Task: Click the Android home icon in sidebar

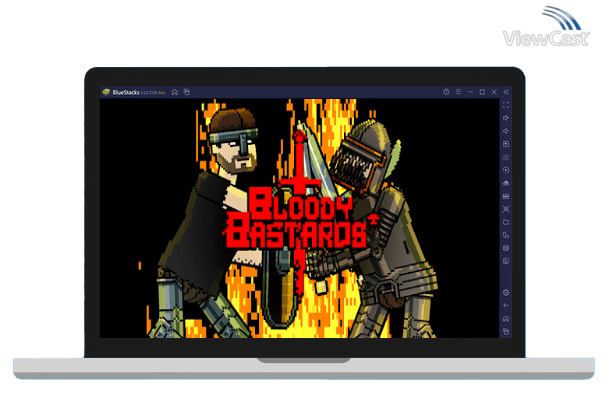Action: pos(506,319)
